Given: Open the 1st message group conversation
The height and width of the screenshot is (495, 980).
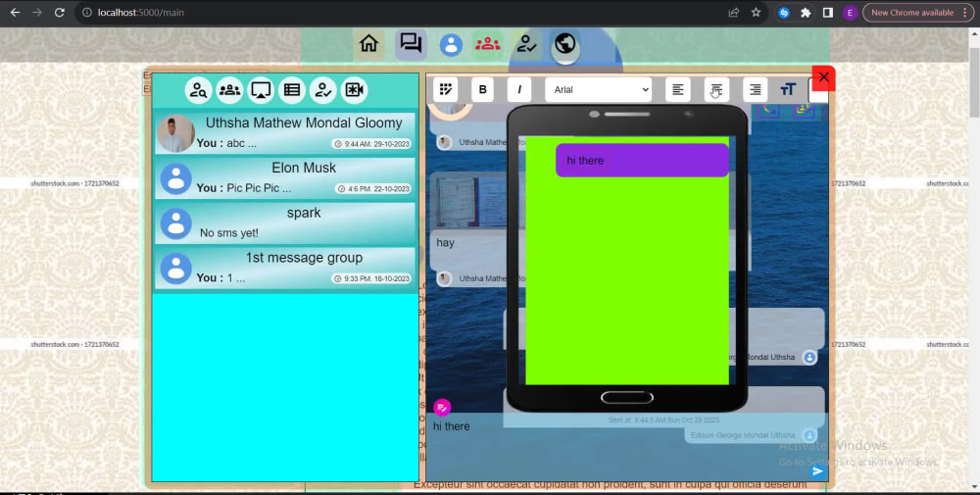Looking at the screenshot, I should click(285, 269).
